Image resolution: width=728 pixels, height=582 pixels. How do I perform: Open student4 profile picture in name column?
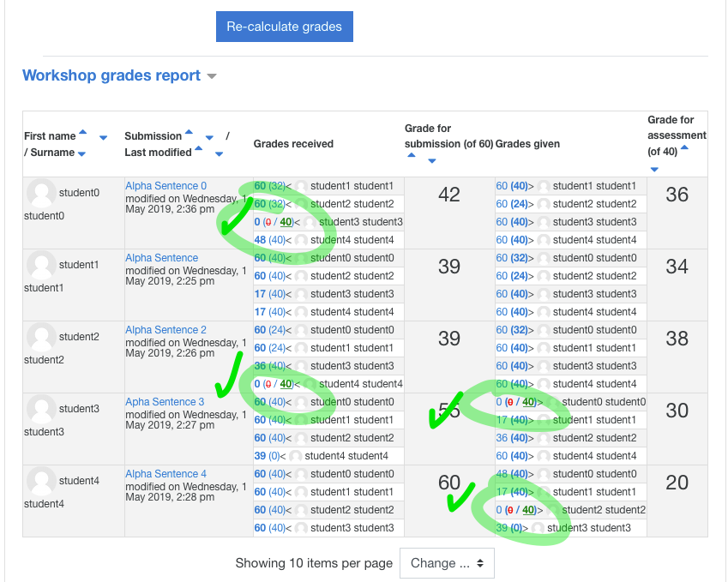point(41,480)
